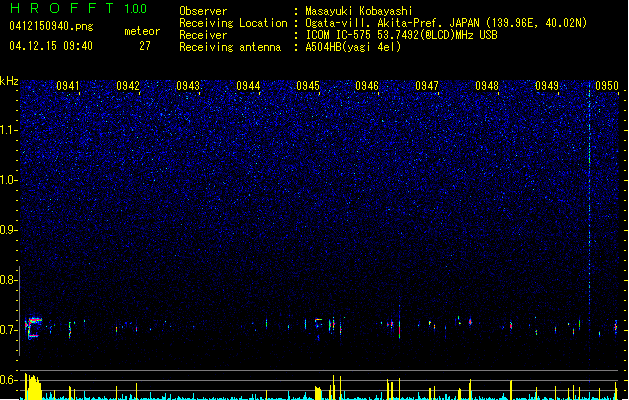Screen dimensions: 629x400
Task: Click the 1.0 kHz axis label
Action: tap(8, 180)
